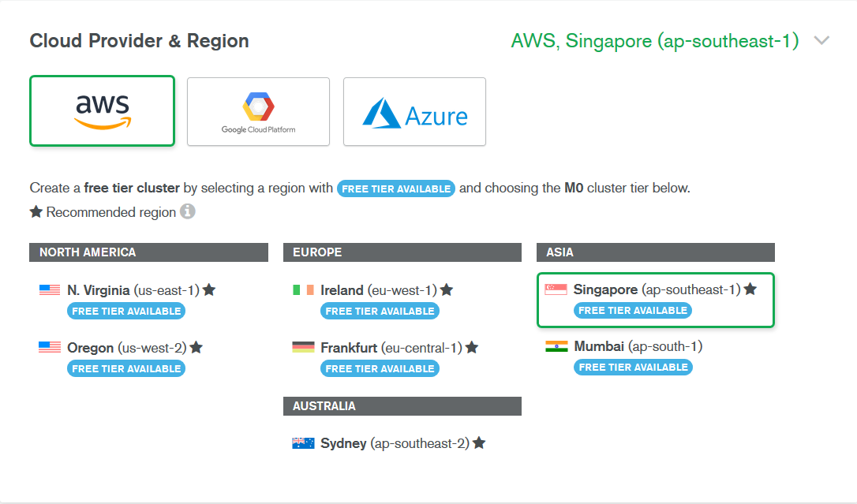857x504 pixels.
Task: Click the AWS, Singapore (ap-southeast-1) summary text
Action: [655, 41]
